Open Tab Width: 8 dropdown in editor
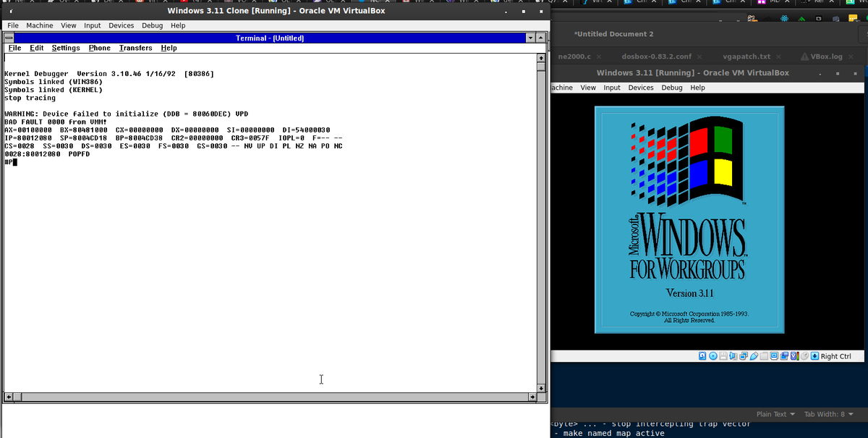The width and height of the screenshot is (868, 438). click(x=829, y=414)
